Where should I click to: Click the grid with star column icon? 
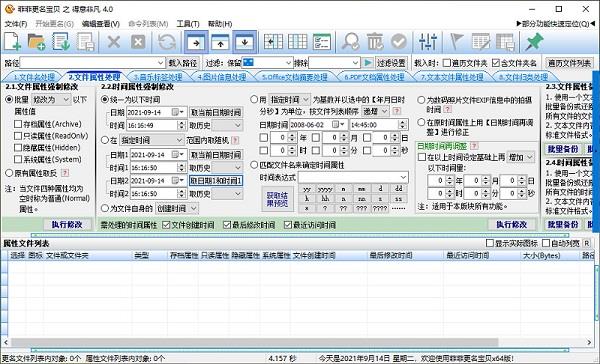pyautogui.click(x=273, y=41)
